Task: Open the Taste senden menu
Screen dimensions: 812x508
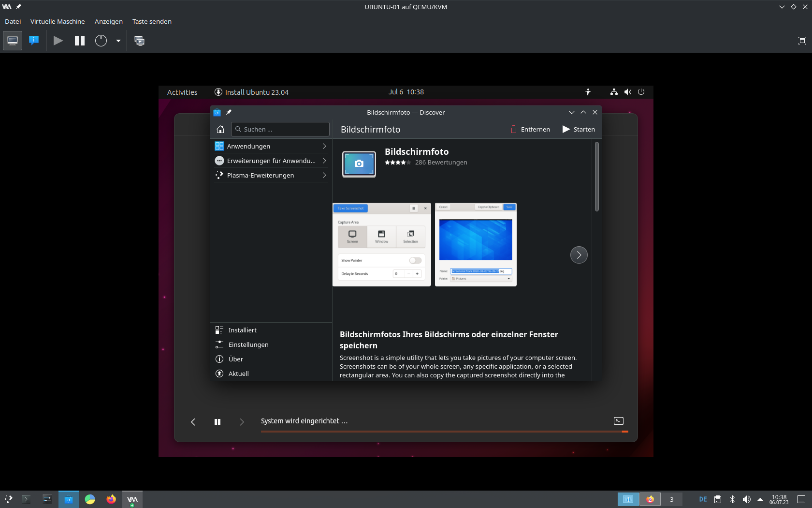Action: point(152,21)
